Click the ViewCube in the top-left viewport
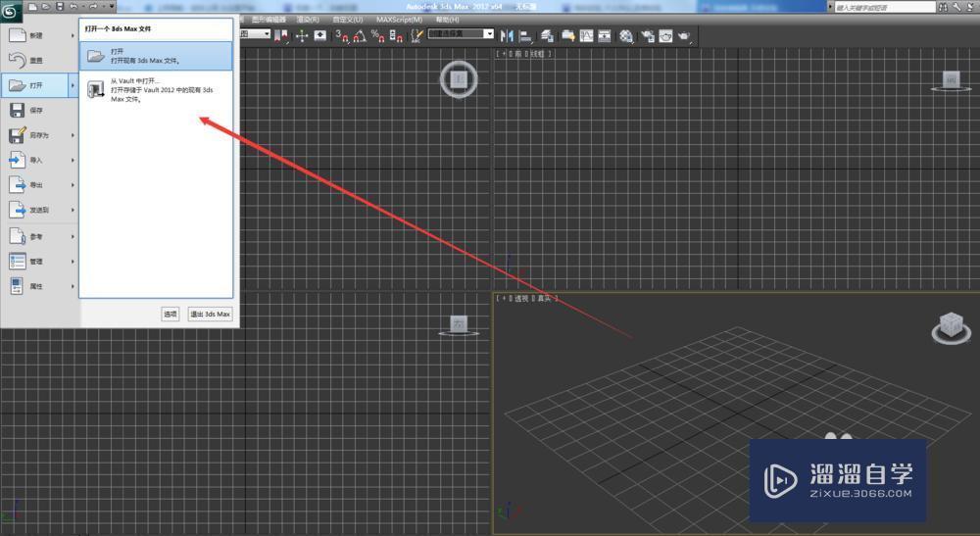This screenshot has height=536, width=980. pos(459,78)
